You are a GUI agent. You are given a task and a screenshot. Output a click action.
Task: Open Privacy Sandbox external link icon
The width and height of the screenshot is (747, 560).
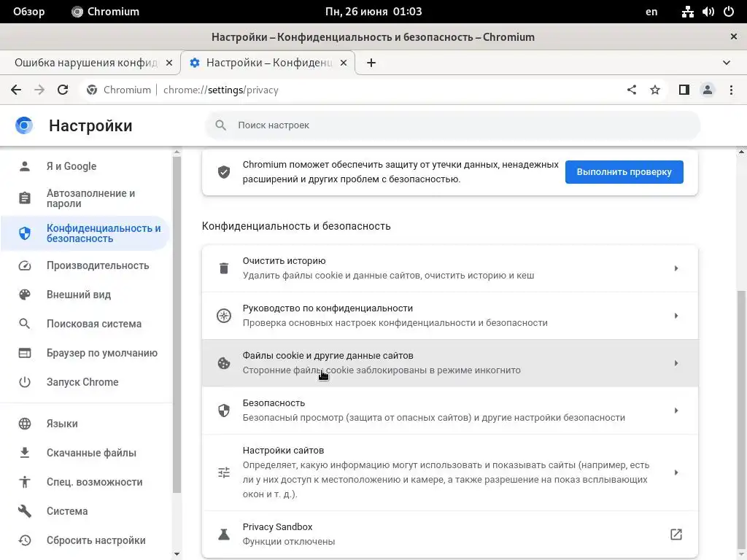(x=676, y=534)
